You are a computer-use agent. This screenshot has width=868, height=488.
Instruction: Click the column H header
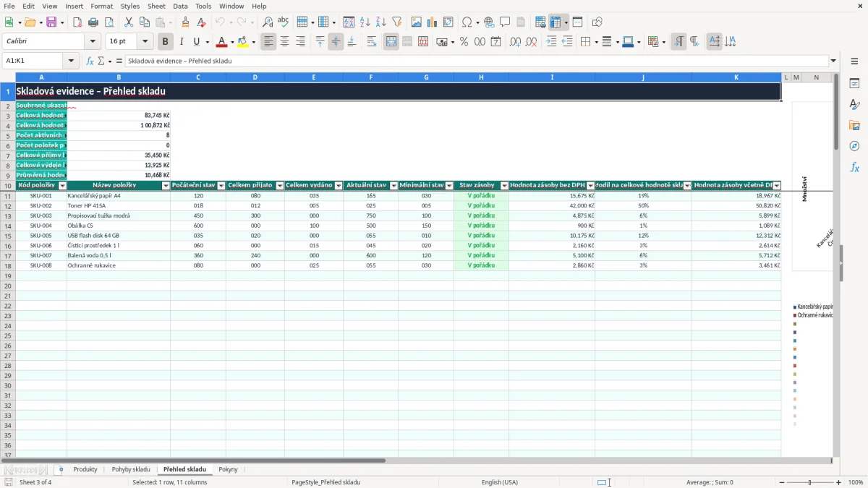pyautogui.click(x=481, y=77)
